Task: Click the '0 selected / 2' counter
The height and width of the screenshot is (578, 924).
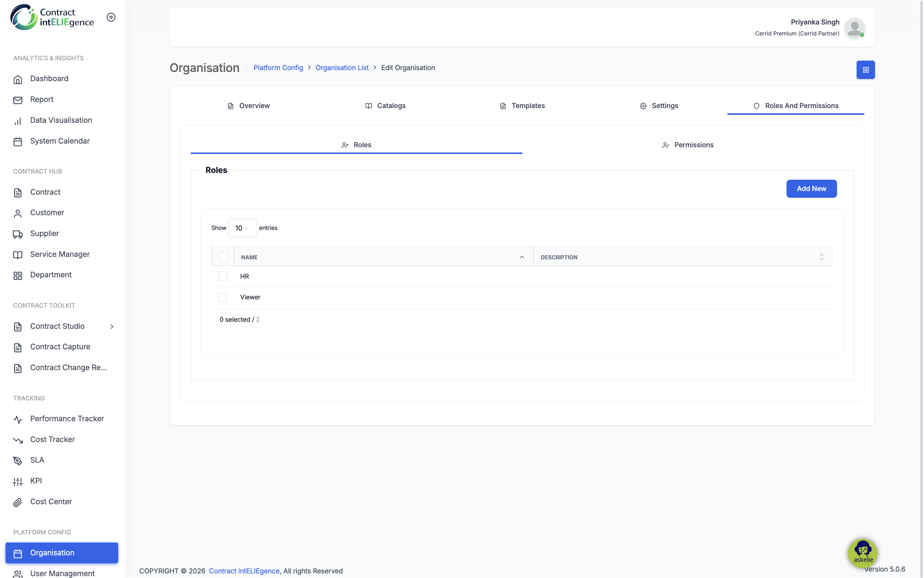Action: (239, 320)
